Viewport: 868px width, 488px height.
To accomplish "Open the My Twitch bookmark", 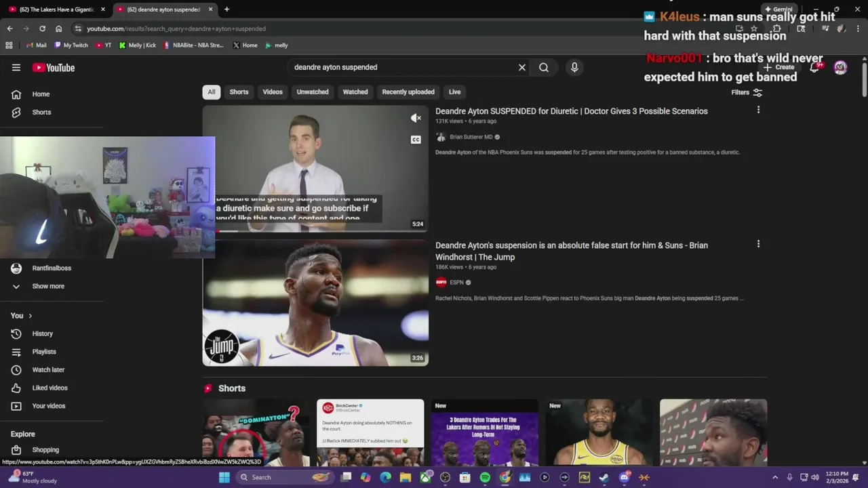I will pyautogui.click(x=71, y=45).
